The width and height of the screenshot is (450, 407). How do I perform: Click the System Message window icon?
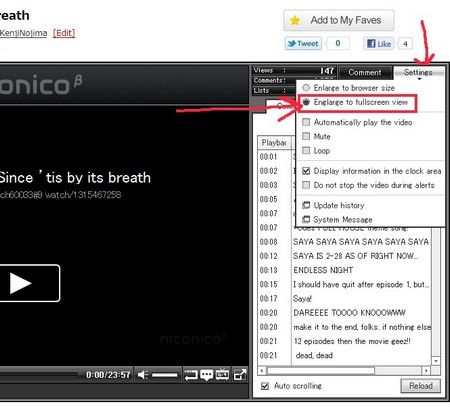pos(306,219)
